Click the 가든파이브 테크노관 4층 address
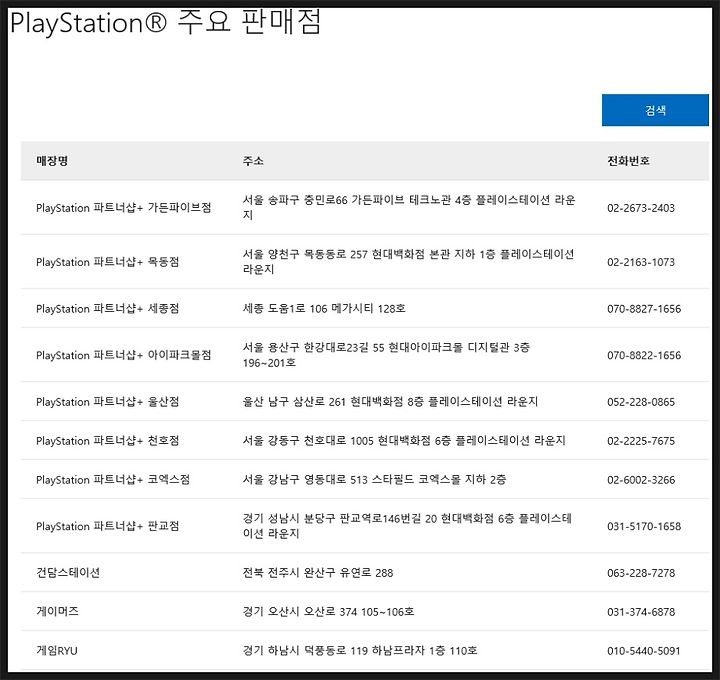The image size is (720, 680). click(409, 207)
